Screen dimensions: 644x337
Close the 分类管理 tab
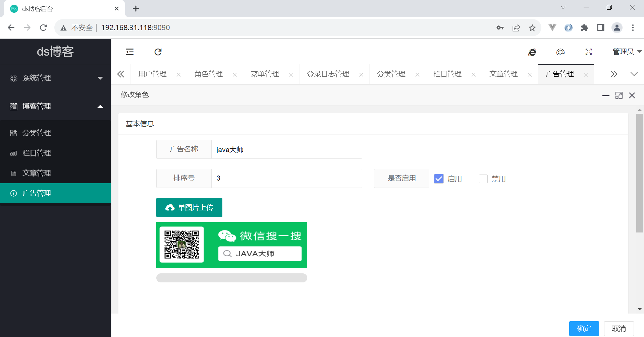click(418, 75)
